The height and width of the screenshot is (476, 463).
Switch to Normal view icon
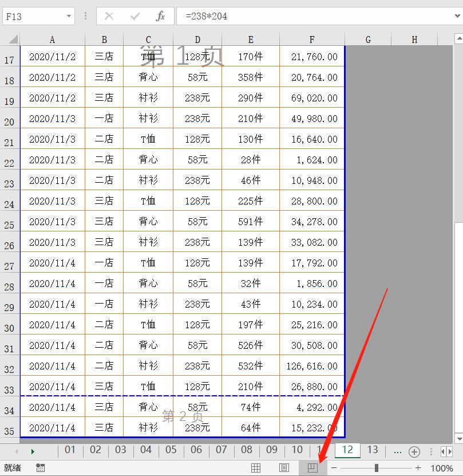click(256, 468)
